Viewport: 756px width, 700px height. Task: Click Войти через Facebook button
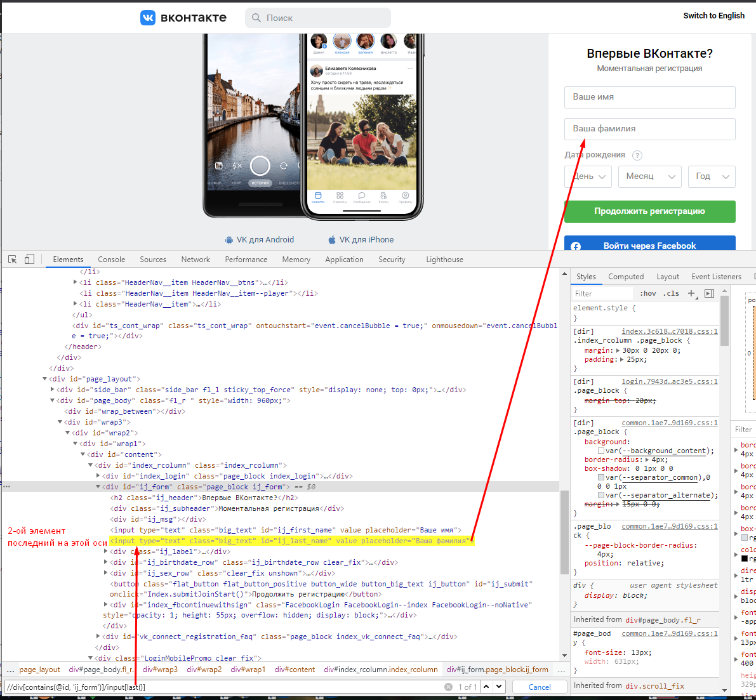pos(650,243)
